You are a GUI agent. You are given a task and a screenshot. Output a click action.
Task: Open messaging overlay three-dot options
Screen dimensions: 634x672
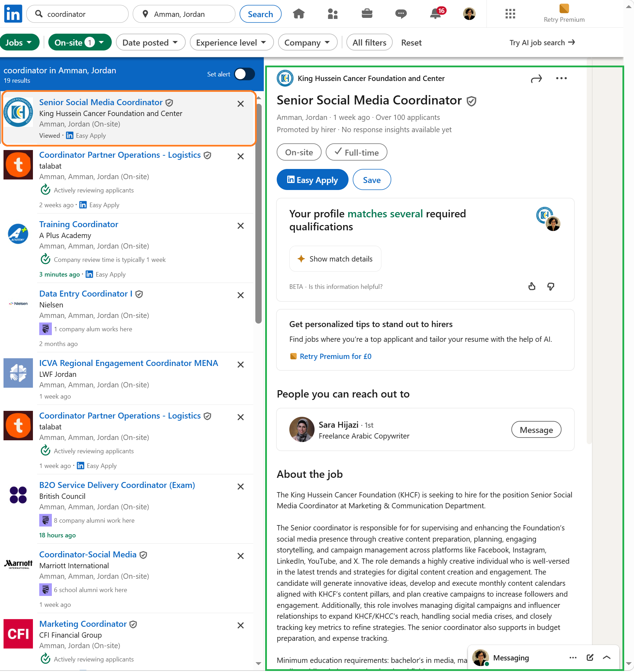pyautogui.click(x=573, y=658)
